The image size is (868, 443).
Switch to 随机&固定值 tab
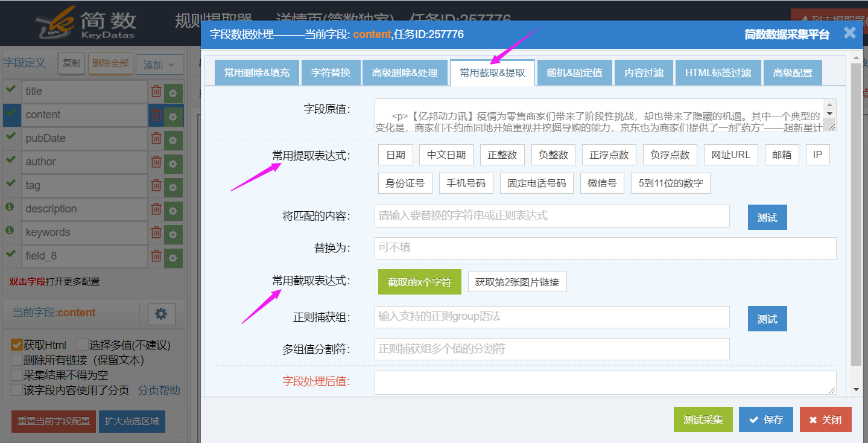(x=574, y=73)
